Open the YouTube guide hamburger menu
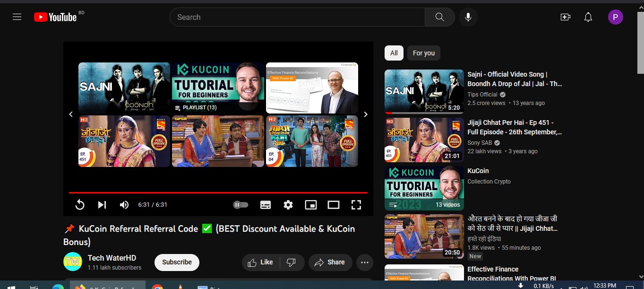Image resolution: width=644 pixels, height=289 pixels. pyautogui.click(x=17, y=17)
